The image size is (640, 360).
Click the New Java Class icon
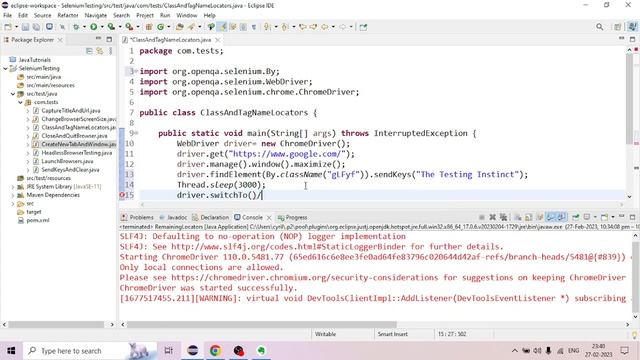(160, 27)
